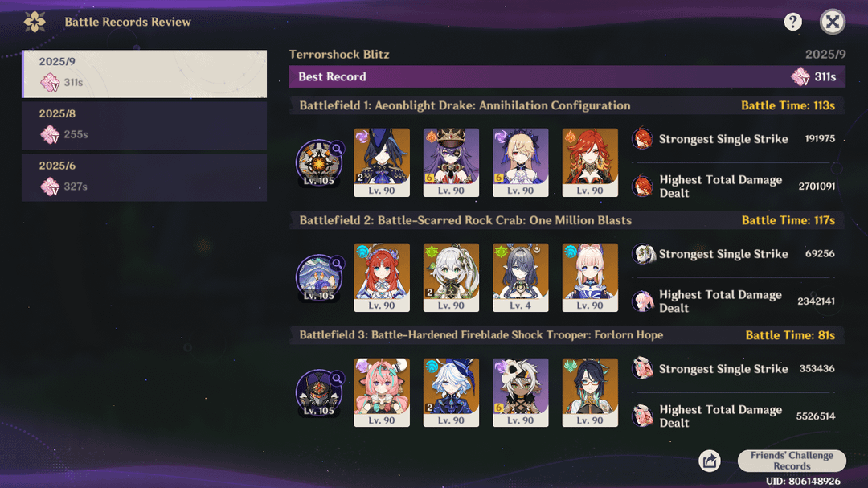Inspect the Battle-Scarred Rock Crab boss icon
The image size is (868, 488).
click(x=319, y=277)
